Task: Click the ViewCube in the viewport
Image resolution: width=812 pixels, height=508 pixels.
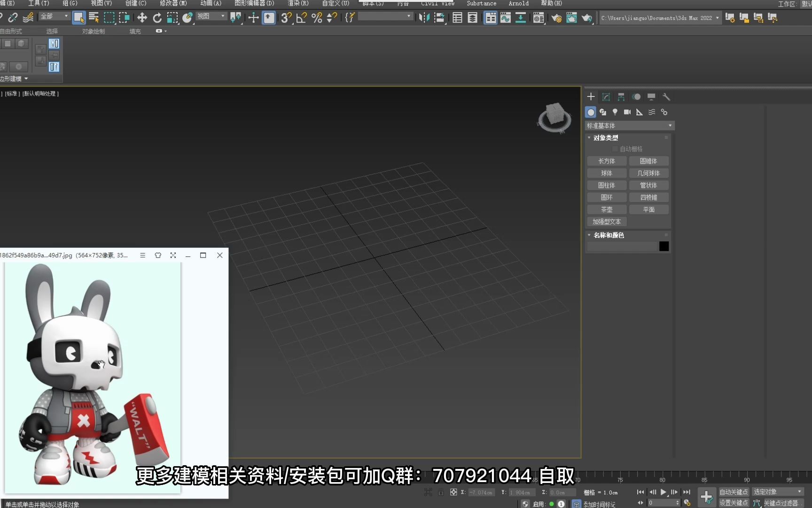Action: [x=554, y=118]
